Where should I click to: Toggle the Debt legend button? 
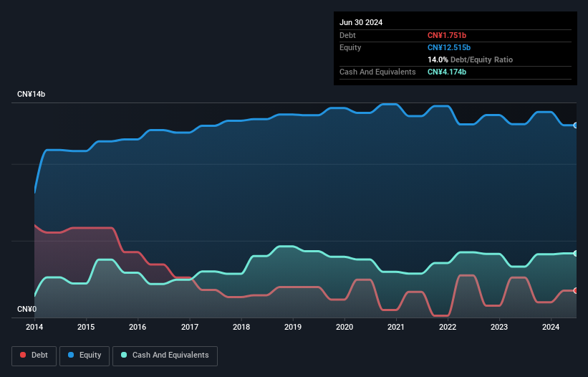[x=34, y=355]
